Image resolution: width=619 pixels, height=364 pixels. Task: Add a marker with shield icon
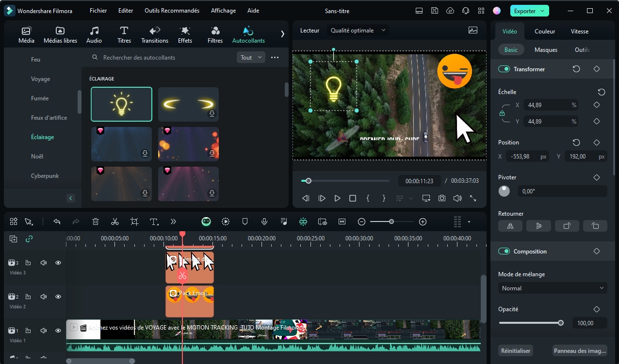[245, 222]
